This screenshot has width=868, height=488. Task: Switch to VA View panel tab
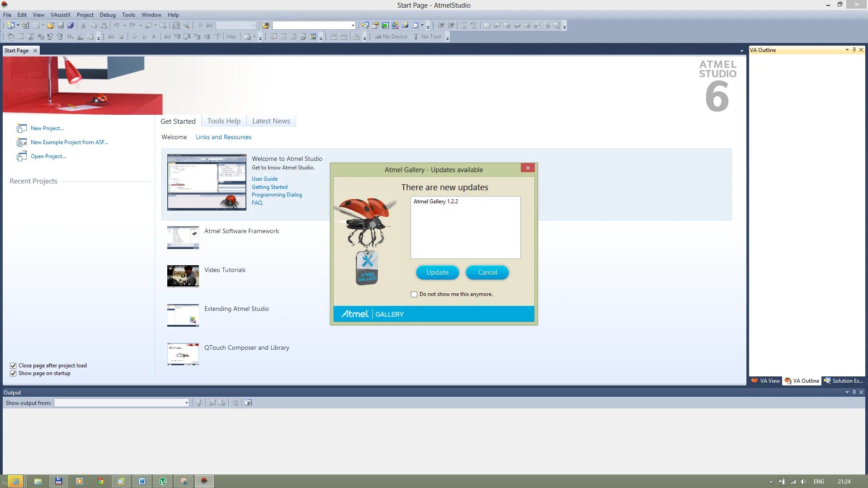point(766,381)
